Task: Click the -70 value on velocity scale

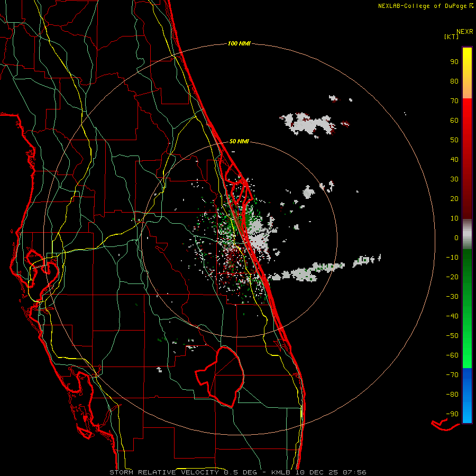Action: [x=452, y=375]
